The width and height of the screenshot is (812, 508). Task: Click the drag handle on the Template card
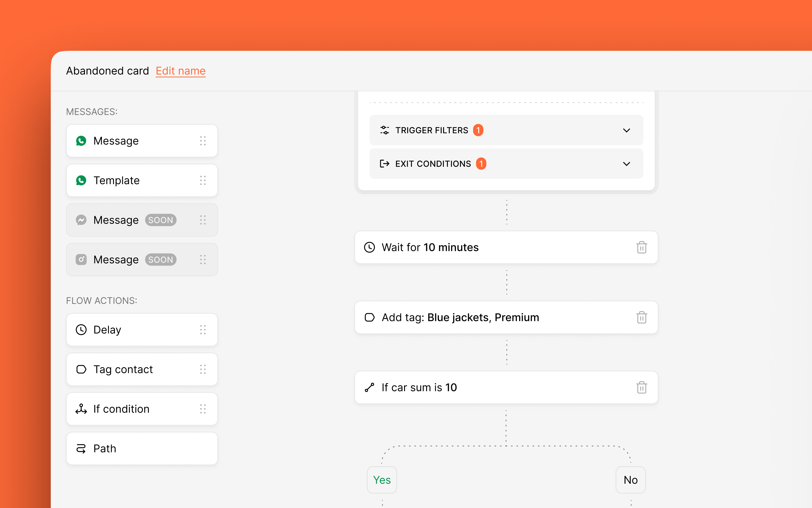click(203, 180)
